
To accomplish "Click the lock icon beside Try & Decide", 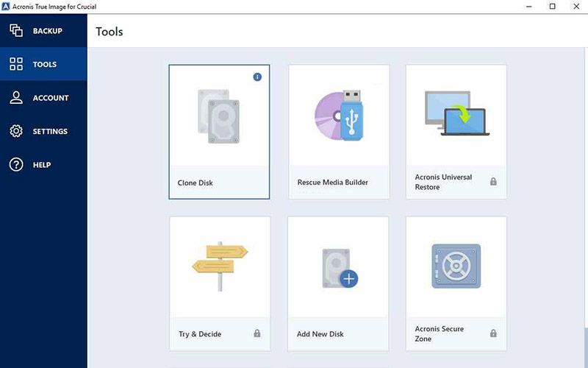I will 257,333.
